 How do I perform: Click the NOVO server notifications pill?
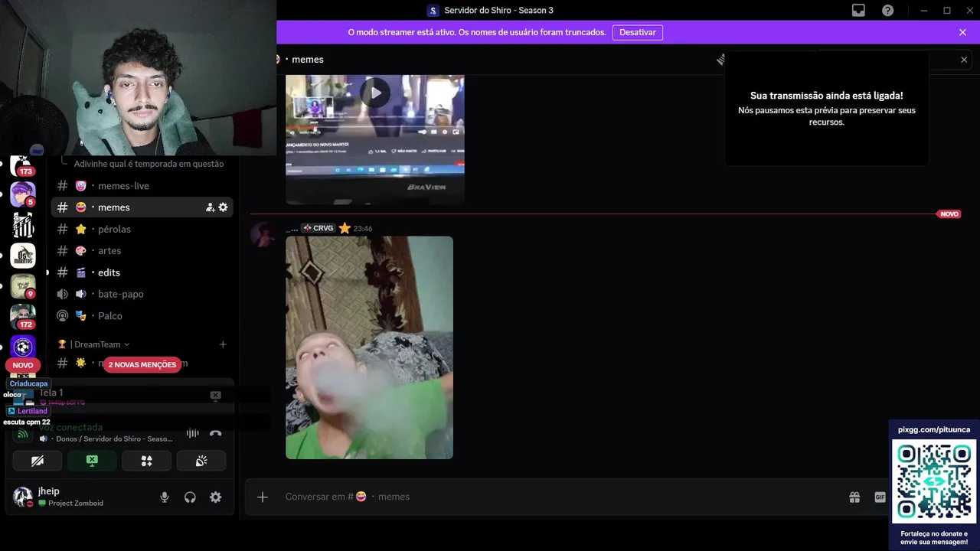pyautogui.click(x=23, y=366)
